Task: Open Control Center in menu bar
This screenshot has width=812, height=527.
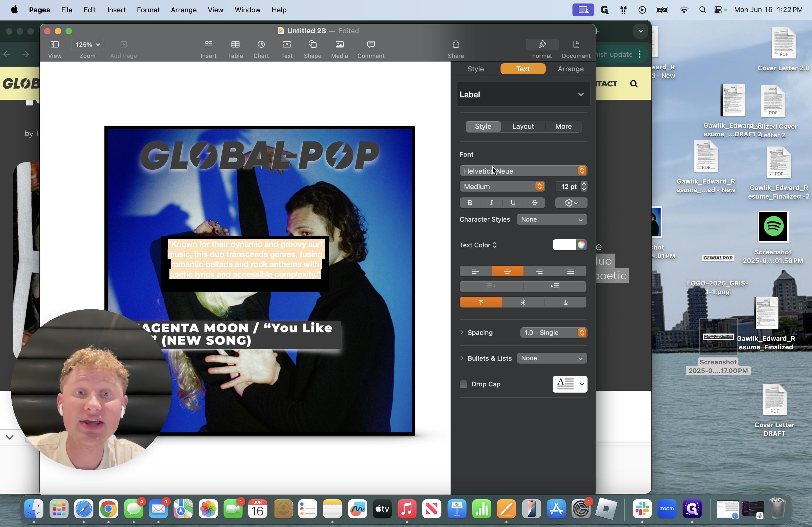Action: [x=718, y=10]
